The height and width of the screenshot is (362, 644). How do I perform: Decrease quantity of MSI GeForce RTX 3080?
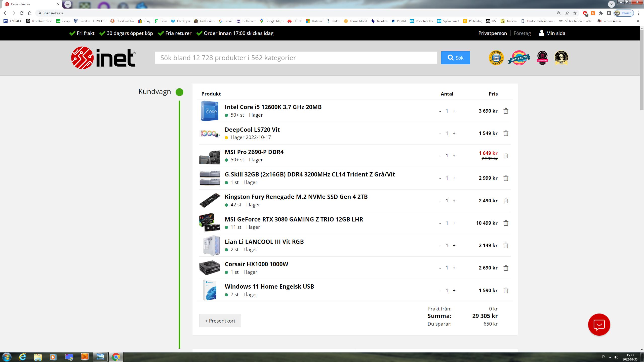[440, 223]
